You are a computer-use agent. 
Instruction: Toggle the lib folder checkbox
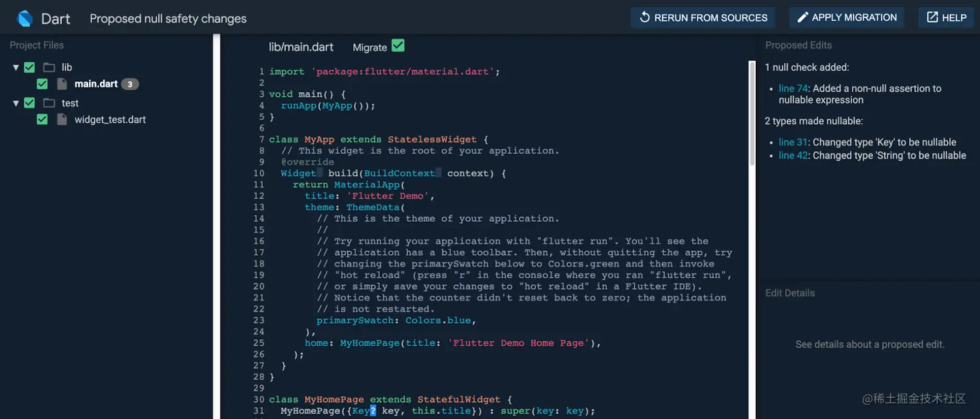click(x=29, y=67)
